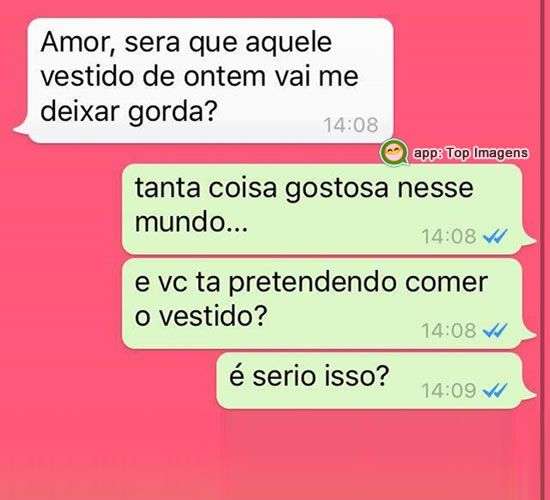Click the word 'mundo...' in second message
The width and height of the screenshot is (550, 500).
point(191,222)
